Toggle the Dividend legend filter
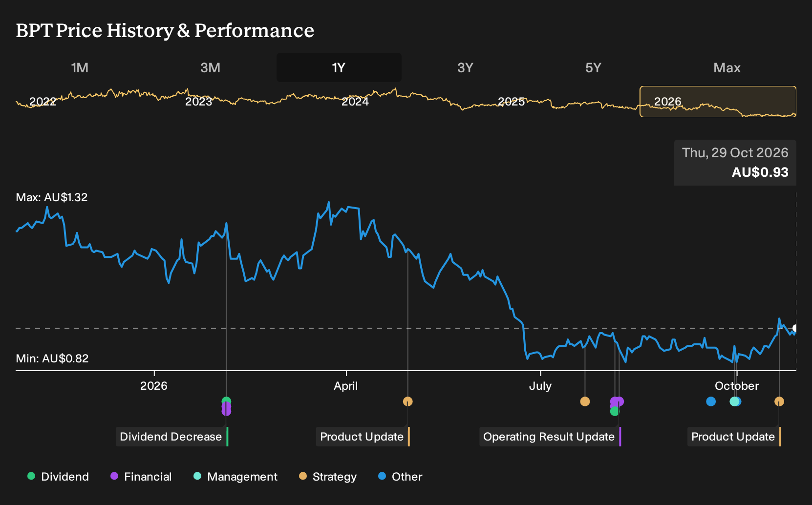Viewport: 812px width, 505px height. (58, 477)
